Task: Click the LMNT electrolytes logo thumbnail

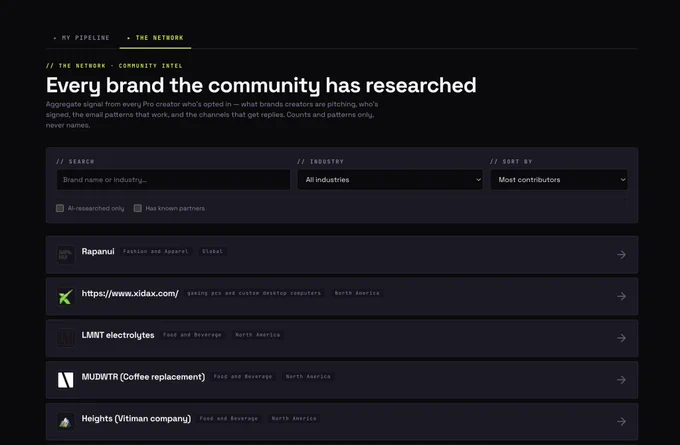Action: click(65, 338)
